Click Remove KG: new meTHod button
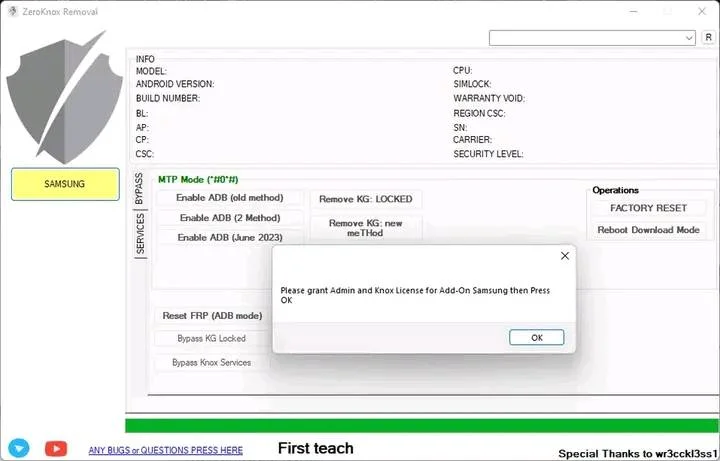This screenshot has width=720, height=461. (x=366, y=228)
